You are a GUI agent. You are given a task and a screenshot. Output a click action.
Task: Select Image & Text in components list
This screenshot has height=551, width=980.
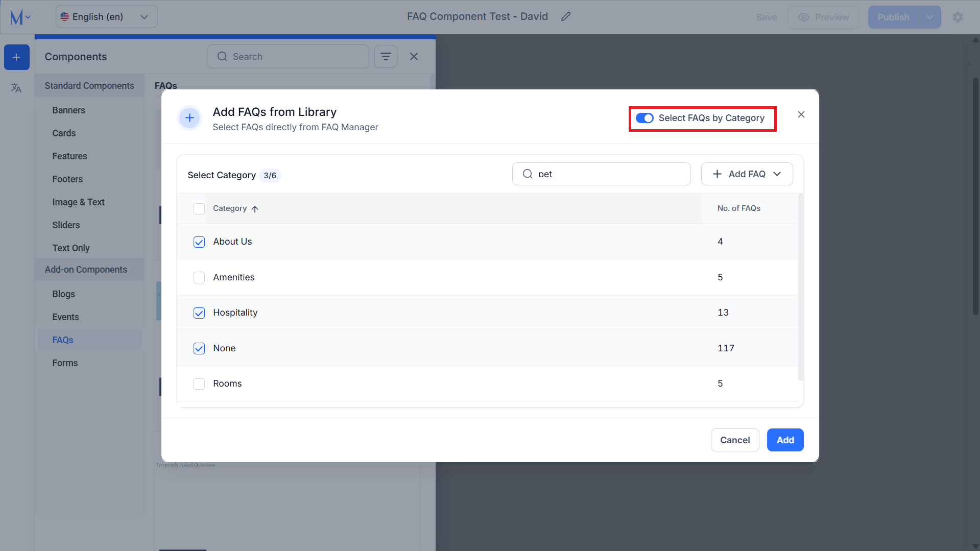[x=79, y=202]
